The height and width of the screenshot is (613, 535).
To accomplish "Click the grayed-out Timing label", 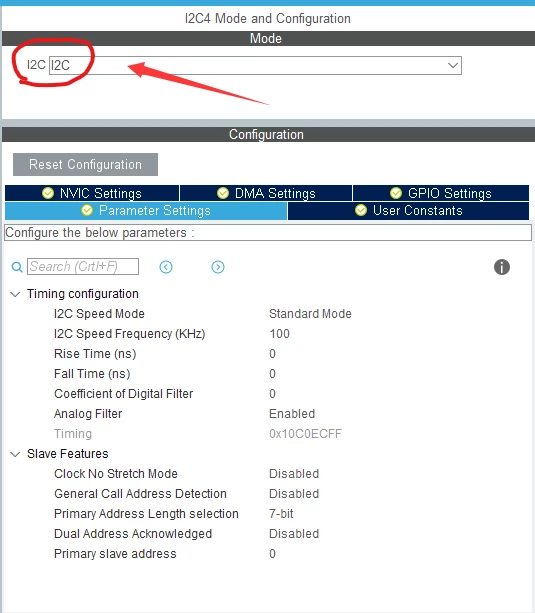I will click(73, 434).
